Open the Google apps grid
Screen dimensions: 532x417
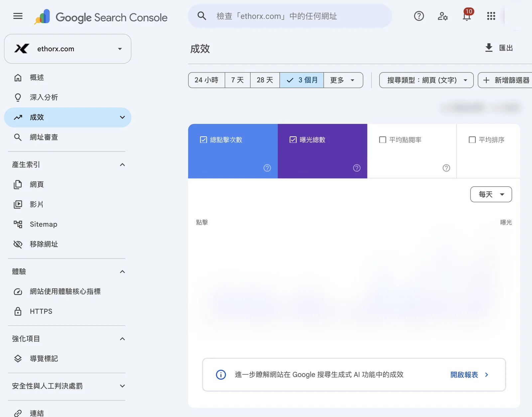point(491,16)
